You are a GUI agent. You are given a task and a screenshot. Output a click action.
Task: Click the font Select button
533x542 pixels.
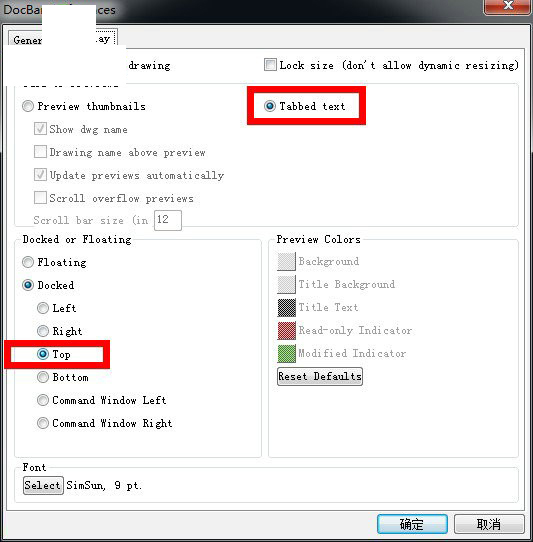(x=43, y=485)
